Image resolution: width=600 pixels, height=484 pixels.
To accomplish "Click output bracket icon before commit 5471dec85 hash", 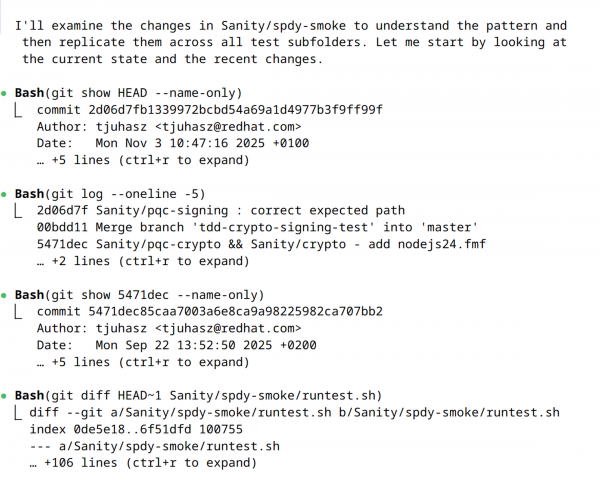I will tap(20, 312).
